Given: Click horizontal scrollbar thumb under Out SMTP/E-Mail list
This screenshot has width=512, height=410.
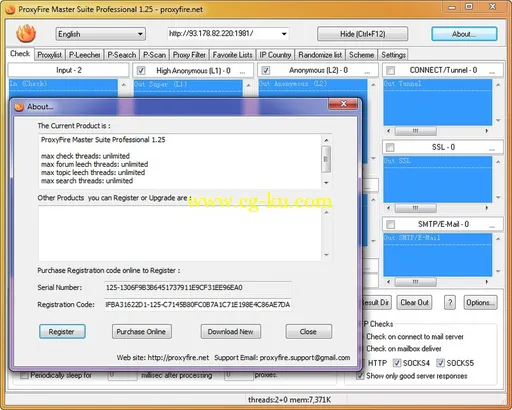Looking at the screenshot, I should [416, 282].
